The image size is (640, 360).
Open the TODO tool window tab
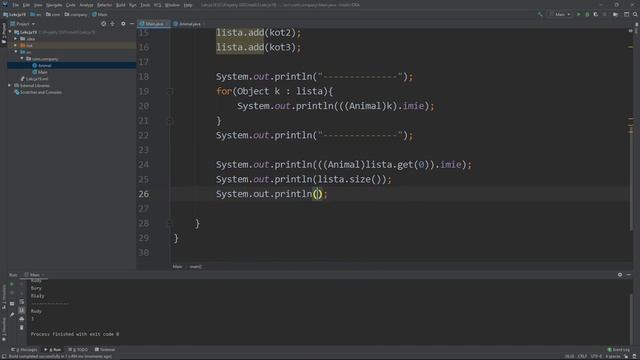(x=78, y=350)
